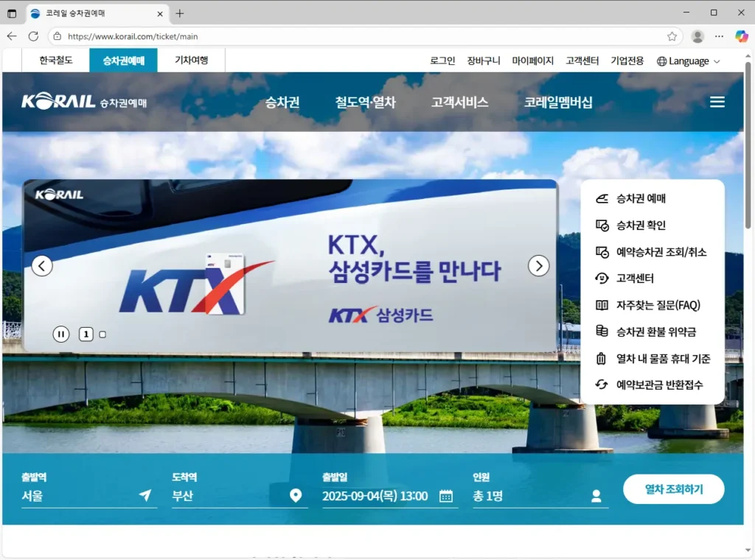Open the 로그인 login link
This screenshot has height=560, width=755.
441,60
